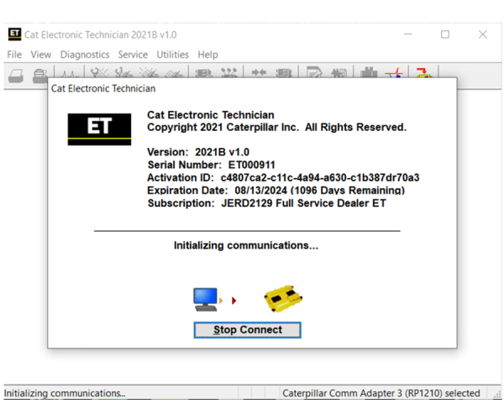504x420 pixels.
Task: Click the Stop Connect button
Action: coord(248,330)
